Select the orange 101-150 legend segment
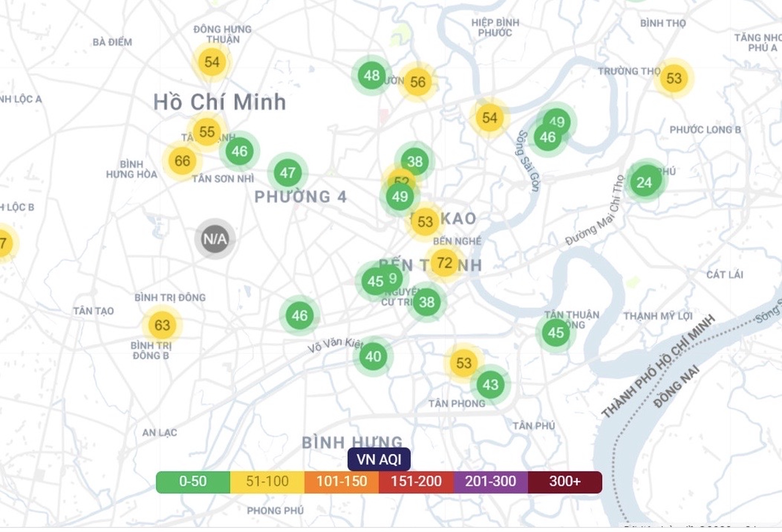 click(x=342, y=482)
